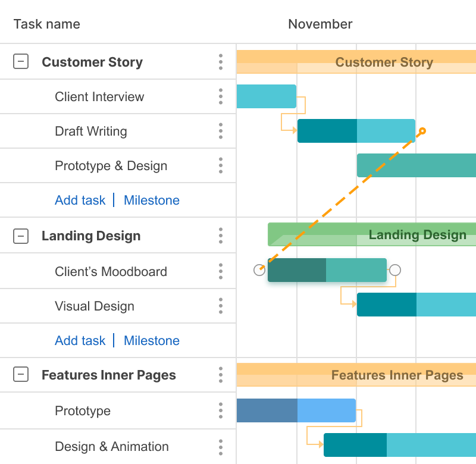This screenshot has height=464, width=476.
Task: Open the three-dot menu for Prototype & Design
Action: (221, 165)
